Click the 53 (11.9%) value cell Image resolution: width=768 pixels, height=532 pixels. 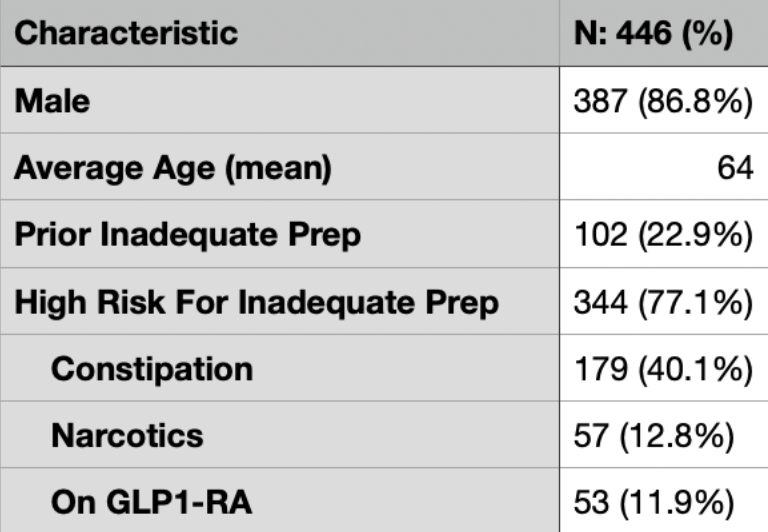(x=664, y=501)
